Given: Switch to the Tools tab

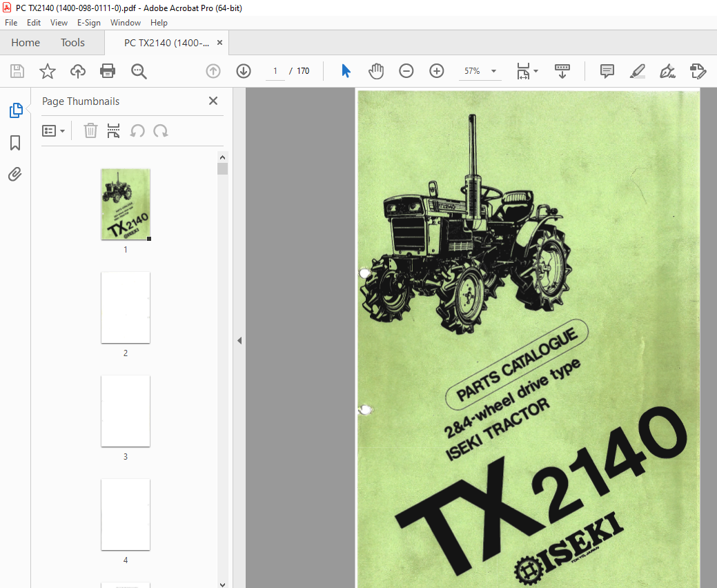Looking at the screenshot, I should tap(72, 43).
